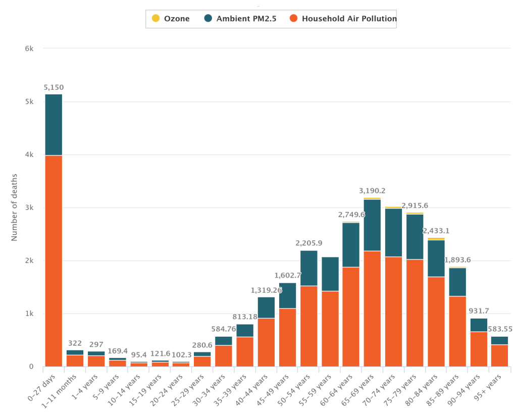Click the orange Household Air Pollution legend dot
Viewport: 517px width, 420px height.
(293, 19)
